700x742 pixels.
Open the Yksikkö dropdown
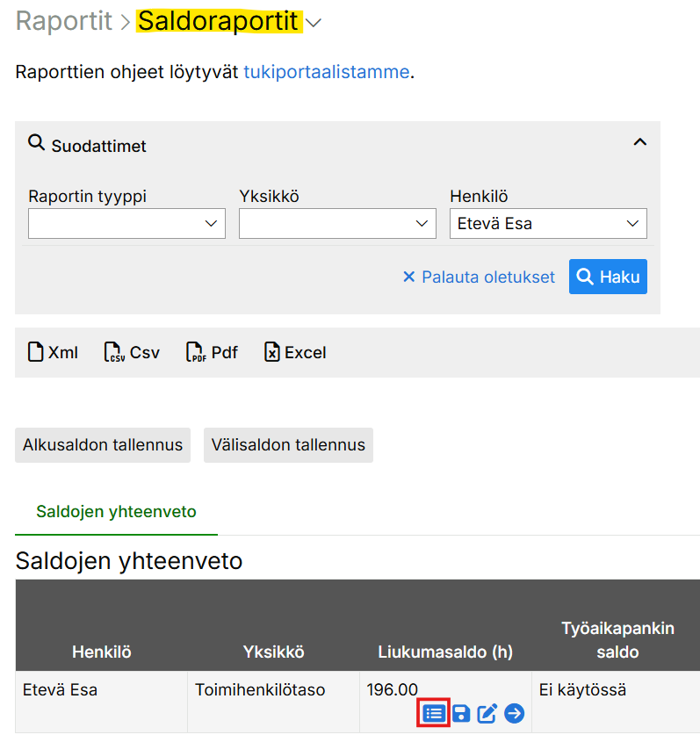337,224
